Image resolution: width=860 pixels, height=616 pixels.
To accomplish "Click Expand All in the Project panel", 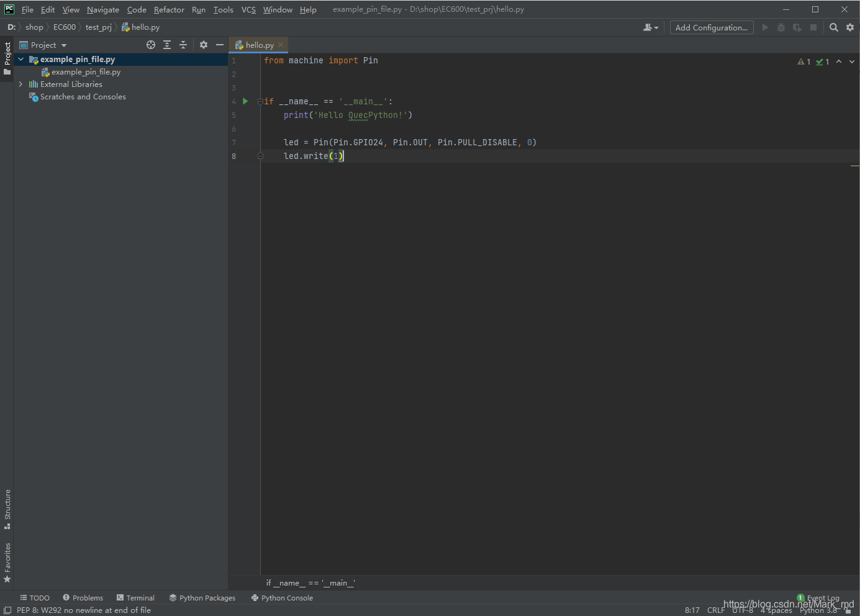I will pyautogui.click(x=167, y=45).
